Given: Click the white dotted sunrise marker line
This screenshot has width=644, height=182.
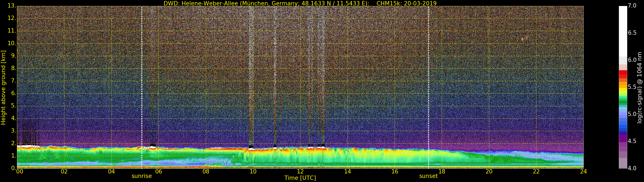Looking at the screenshot, I should point(142,87).
